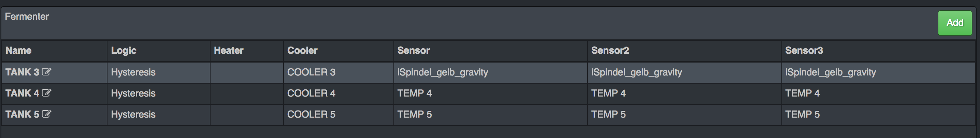
Task: Click Hysteresis in the TANK 3 row
Action: pyautogui.click(x=133, y=72)
